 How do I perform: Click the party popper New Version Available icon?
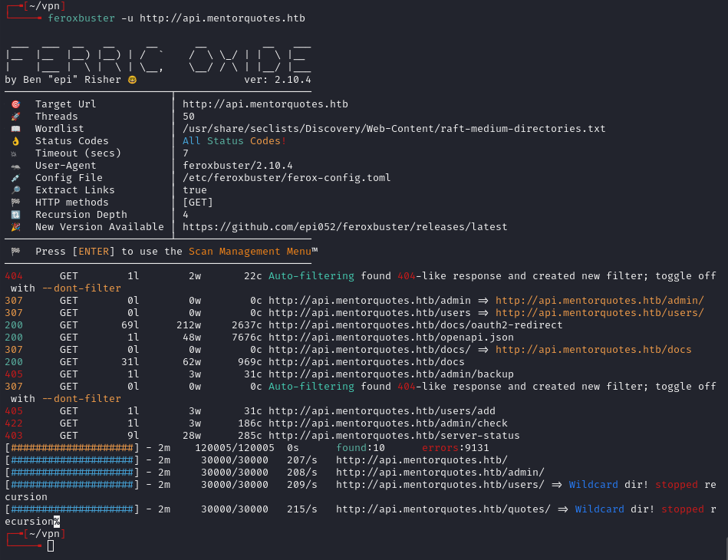click(x=15, y=226)
